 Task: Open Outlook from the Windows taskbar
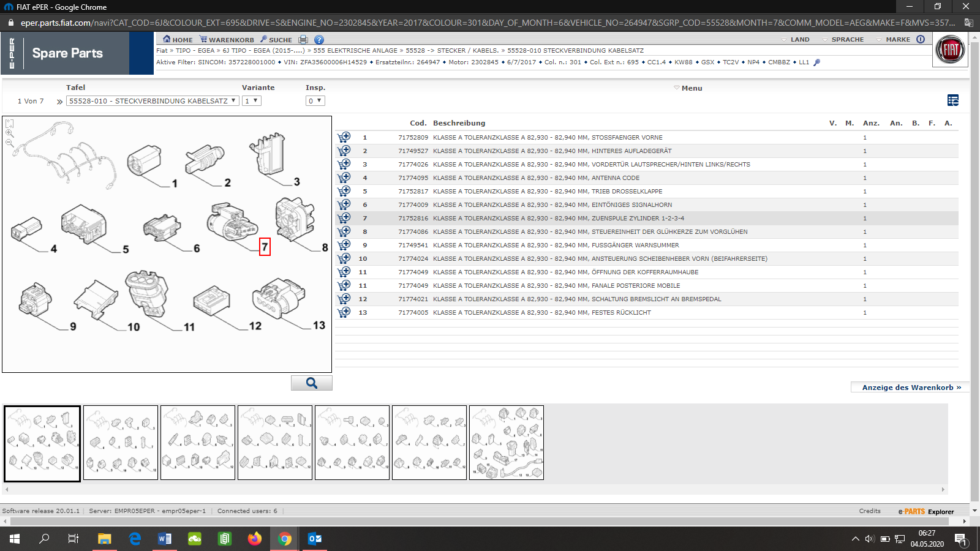[315, 539]
